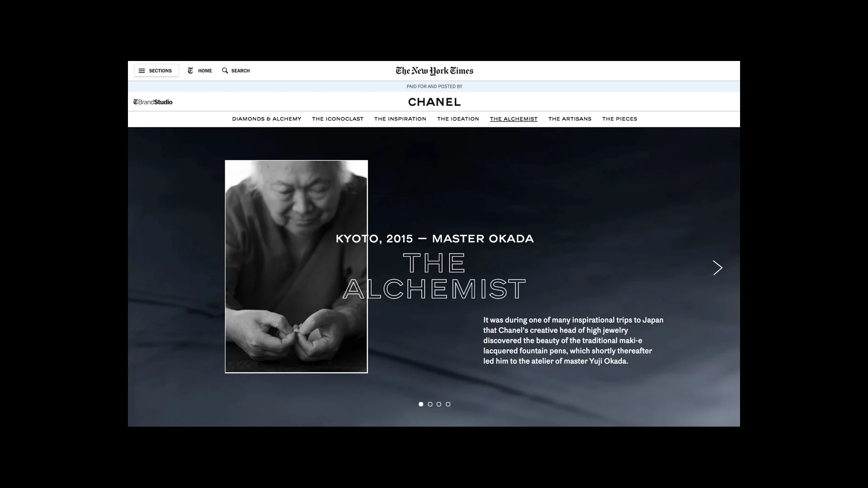Screen dimensions: 868x488
Task: Click the Home text link
Action: tap(205, 71)
